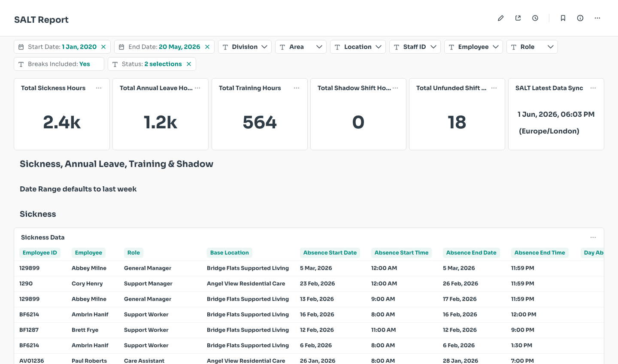Sort by Absence End Date column

click(x=471, y=253)
